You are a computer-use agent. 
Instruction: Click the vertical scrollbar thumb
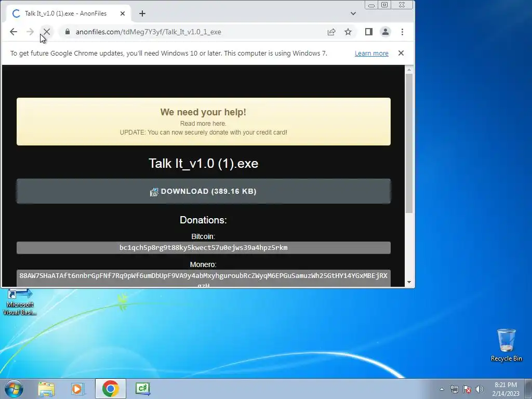pos(409,143)
